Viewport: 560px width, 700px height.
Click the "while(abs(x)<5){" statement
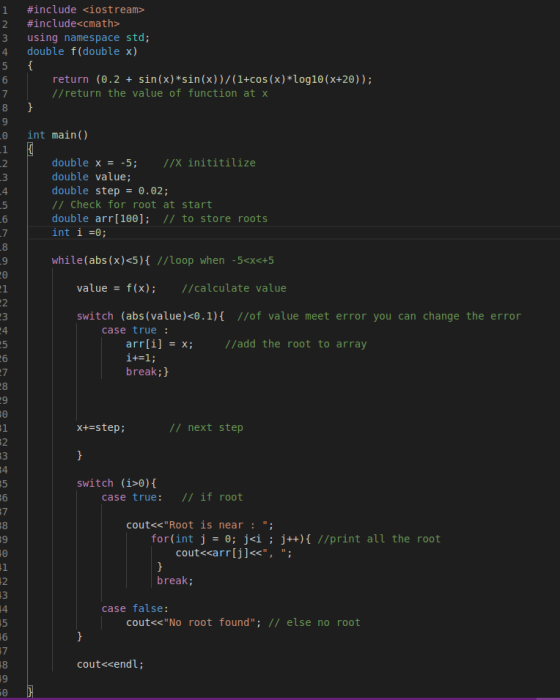pyautogui.click(x=101, y=260)
